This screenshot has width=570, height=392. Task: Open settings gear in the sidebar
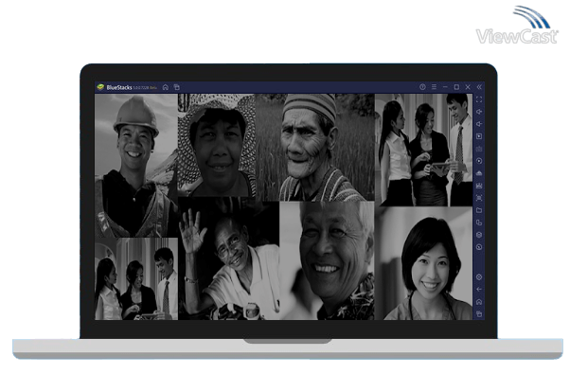(479, 277)
